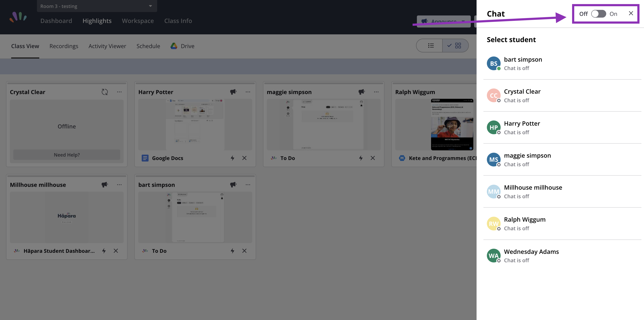The image size is (644, 320).
Task: Click the Google Docs icon on Harry's tile
Action: tap(145, 158)
